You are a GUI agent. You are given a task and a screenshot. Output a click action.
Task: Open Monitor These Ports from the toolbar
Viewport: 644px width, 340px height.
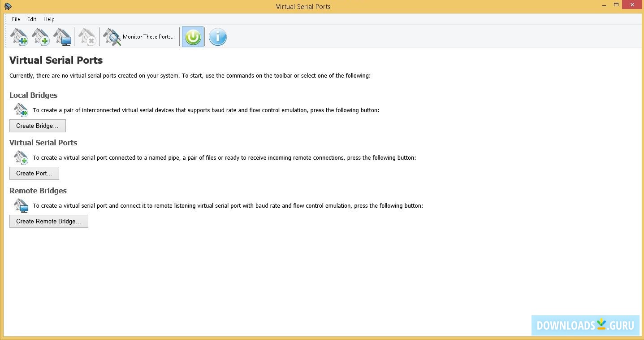[x=139, y=37]
